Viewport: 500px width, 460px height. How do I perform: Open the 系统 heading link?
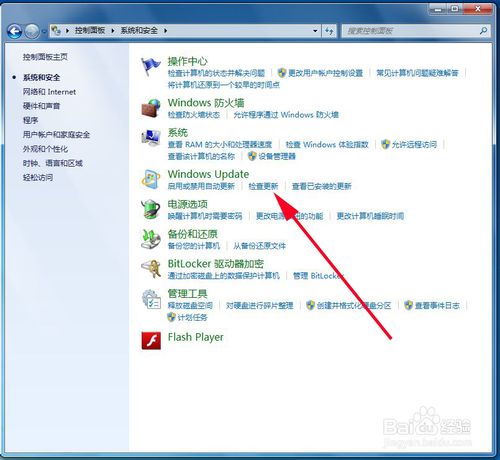178,133
